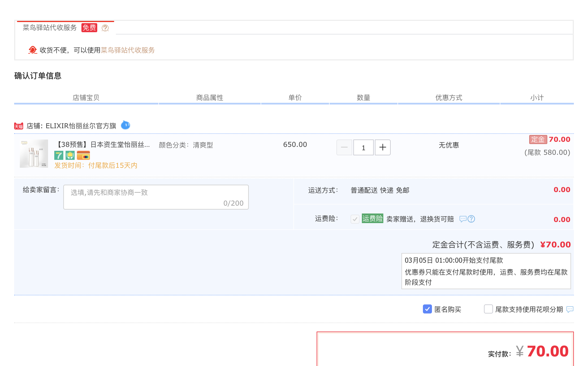Open 运费险 question mark help icon
Image resolution: width=588 pixels, height=366 pixels.
click(471, 219)
